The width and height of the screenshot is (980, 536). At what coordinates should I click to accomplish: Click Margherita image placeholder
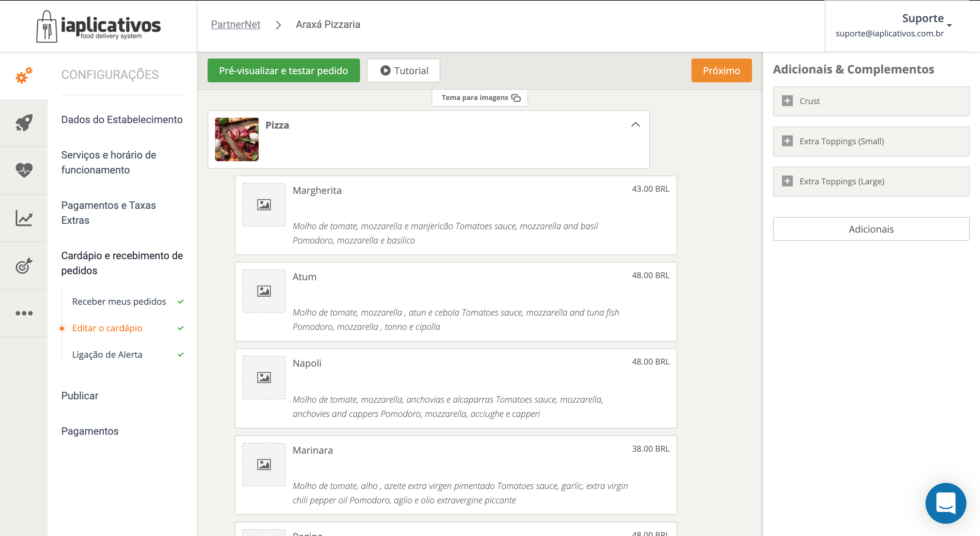pyautogui.click(x=264, y=205)
